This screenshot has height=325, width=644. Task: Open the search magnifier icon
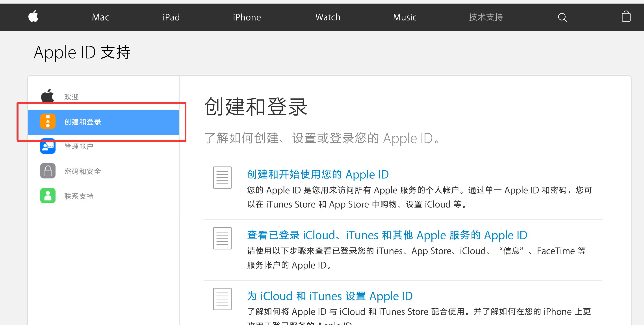pos(562,17)
